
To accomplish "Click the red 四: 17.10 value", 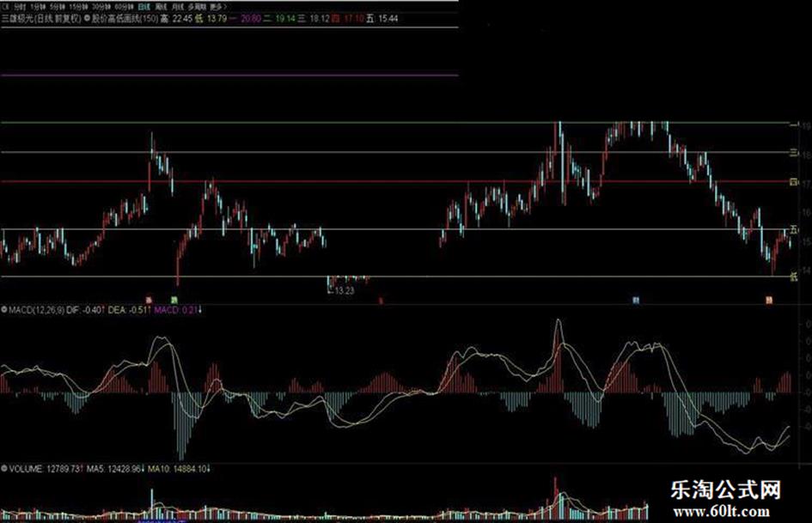I will click(347, 19).
